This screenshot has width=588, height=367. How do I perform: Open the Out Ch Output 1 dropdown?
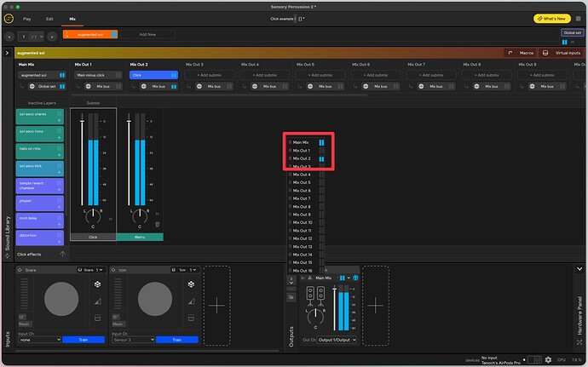click(337, 340)
